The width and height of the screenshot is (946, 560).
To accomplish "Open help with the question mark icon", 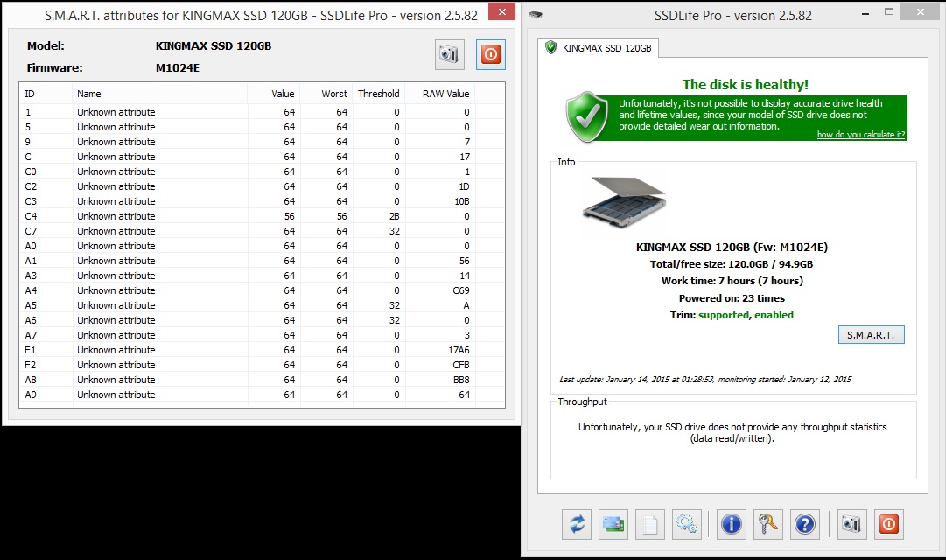I will tap(805, 524).
